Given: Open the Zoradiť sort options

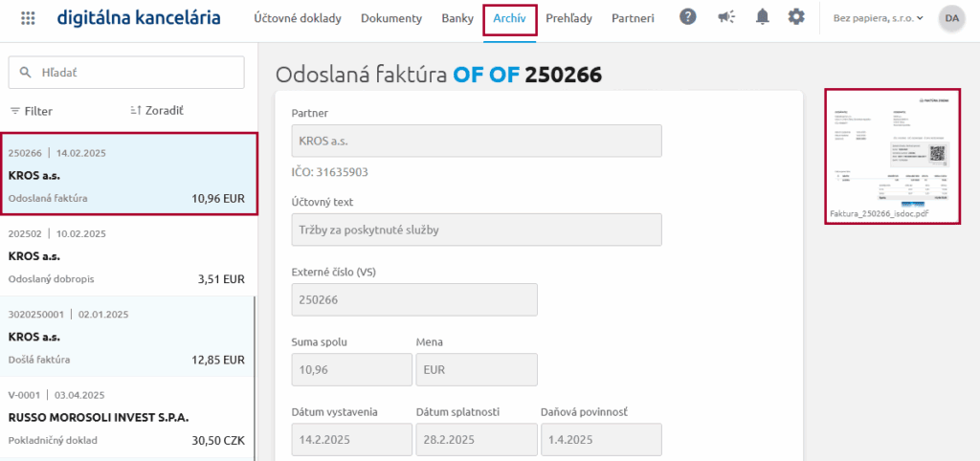Looking at the screenshot, I should click(156, 111).
